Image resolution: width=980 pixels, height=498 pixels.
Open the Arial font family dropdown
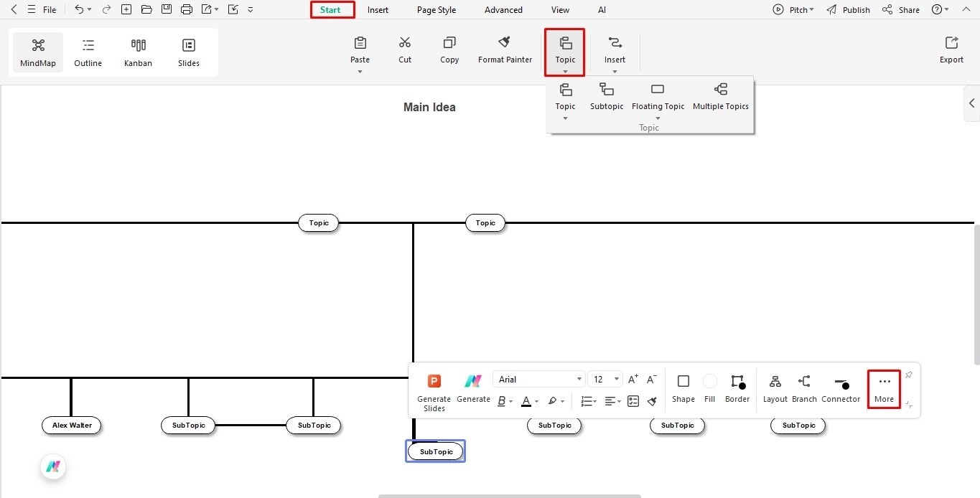(x=579, y=378)
